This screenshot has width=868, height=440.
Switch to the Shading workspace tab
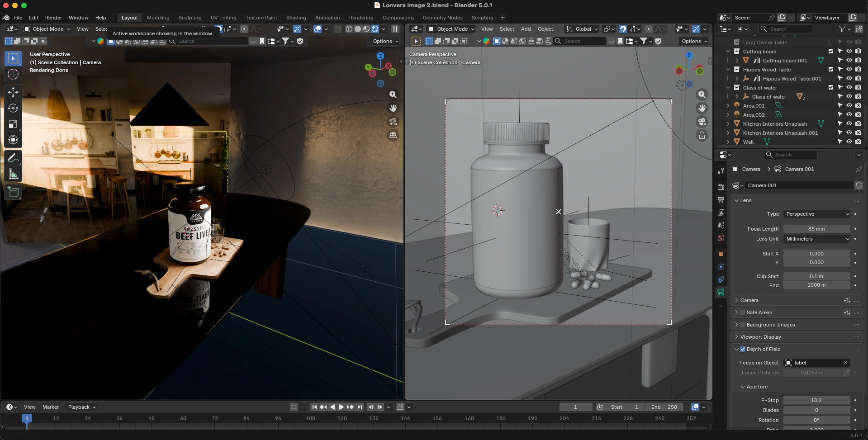click(296, 18)
